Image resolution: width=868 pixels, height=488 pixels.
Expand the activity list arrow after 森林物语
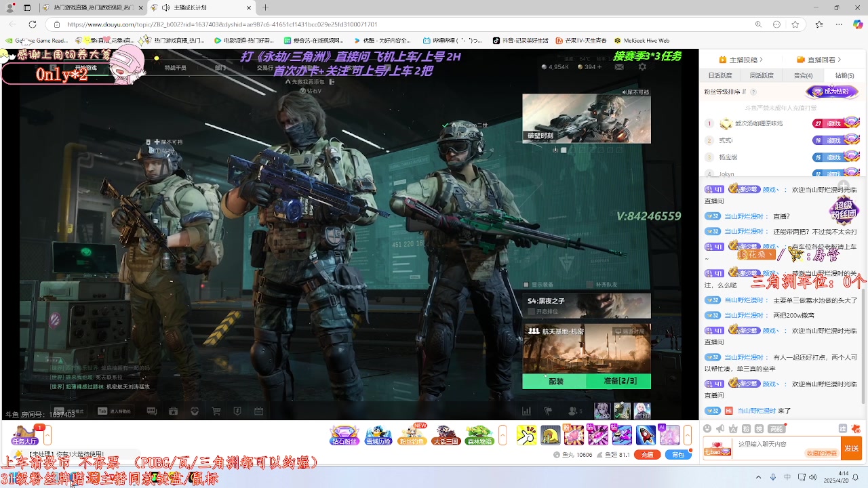pos(502,435)
